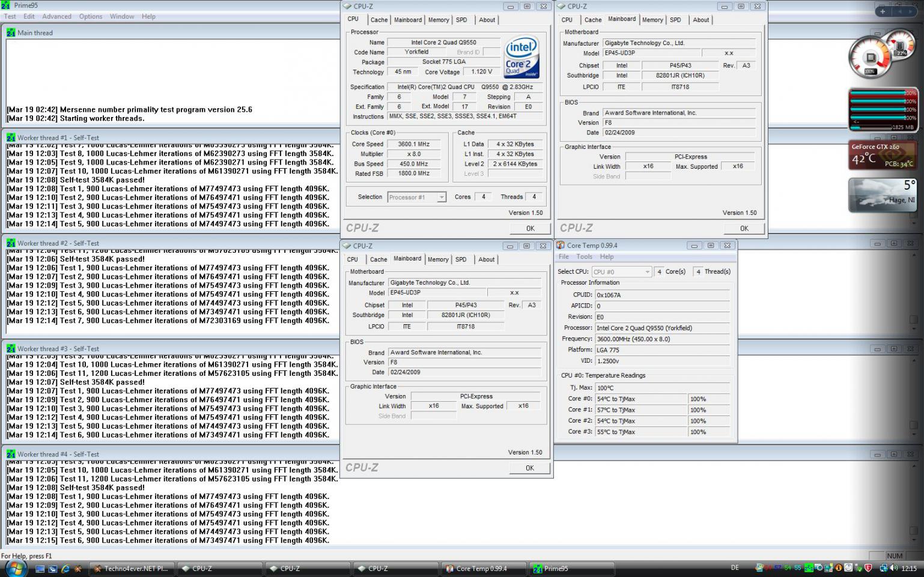Open the Prime95 Test menu
This screenshot has width=924, height=577.
pos(10,16)
